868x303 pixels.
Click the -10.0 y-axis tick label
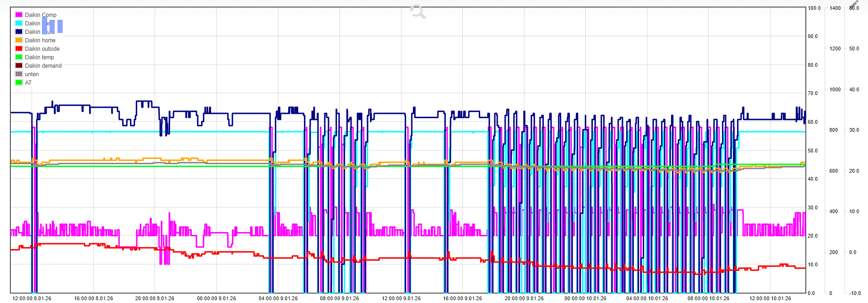point(855,293)
